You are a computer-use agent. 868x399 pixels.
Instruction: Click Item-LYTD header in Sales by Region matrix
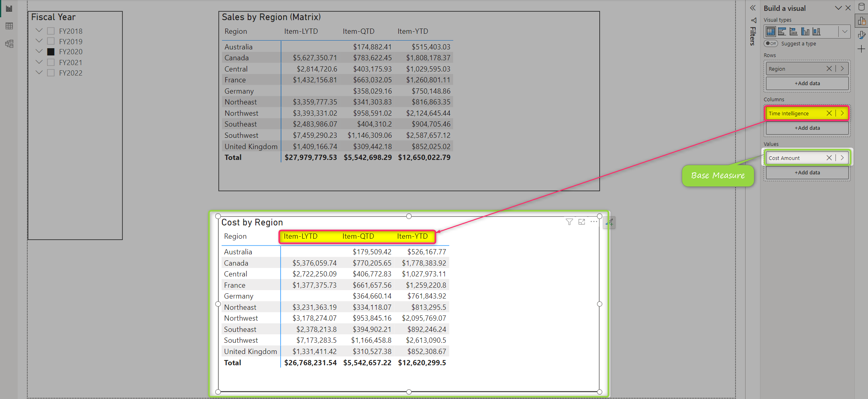tap(301, 31)
